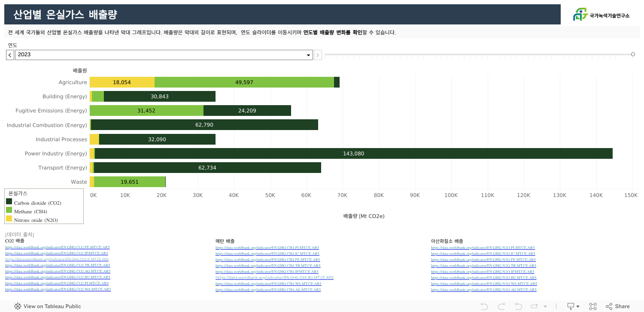Open the EN.GHG.CO2.IP.MT.CE.AR5 link

point(57,253)
